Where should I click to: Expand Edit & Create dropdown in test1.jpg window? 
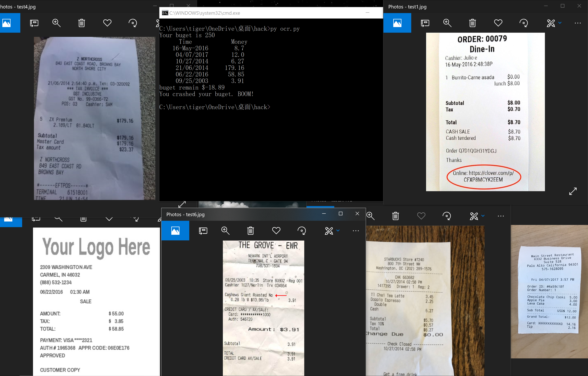click(560, 23)
